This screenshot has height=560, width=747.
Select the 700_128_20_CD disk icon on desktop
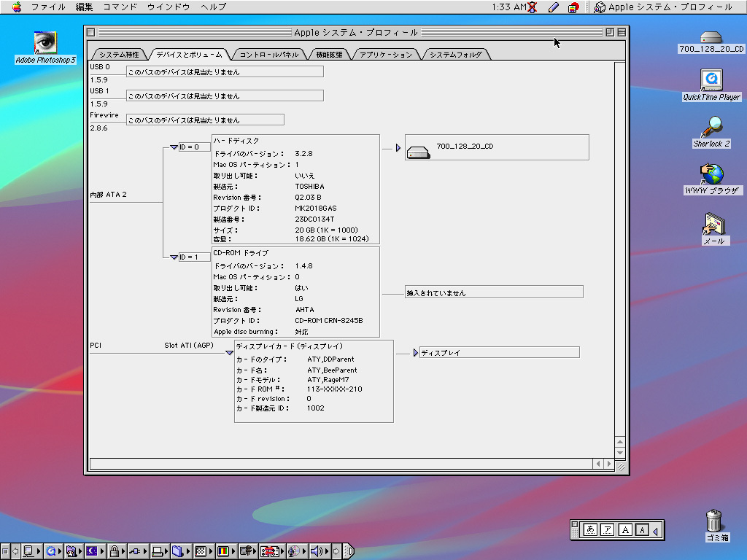click(x=711, y=37)
